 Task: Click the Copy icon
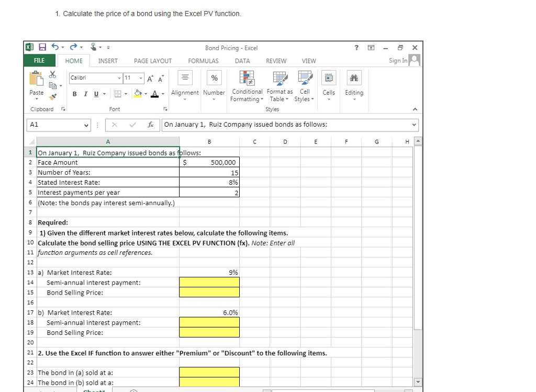53,85
